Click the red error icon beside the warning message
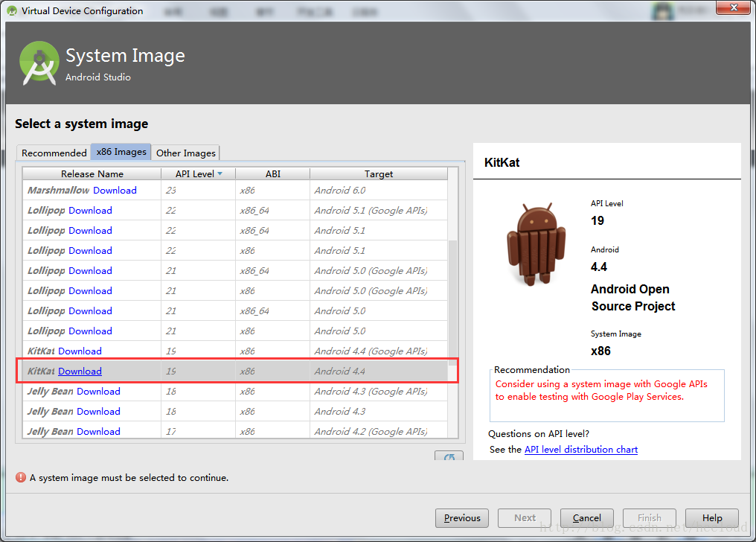The image size is (756, 542). pyautogui.click(x=21, y=477)
